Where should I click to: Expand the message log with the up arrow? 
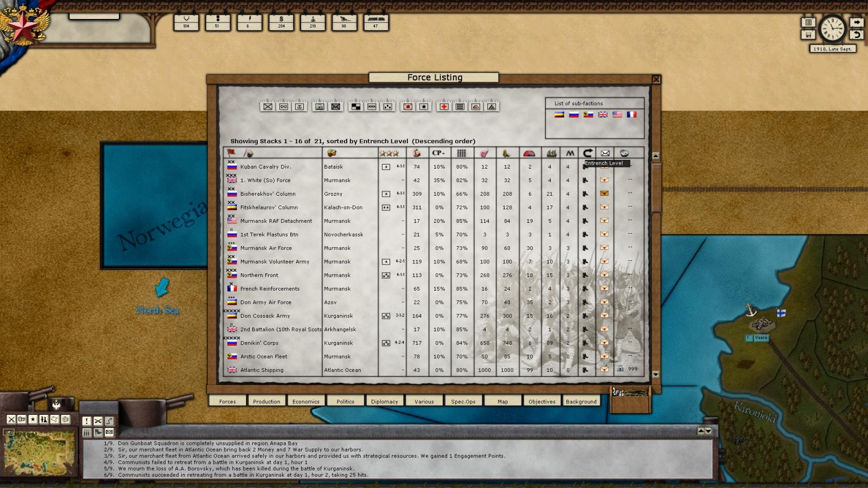pos(700,431)
